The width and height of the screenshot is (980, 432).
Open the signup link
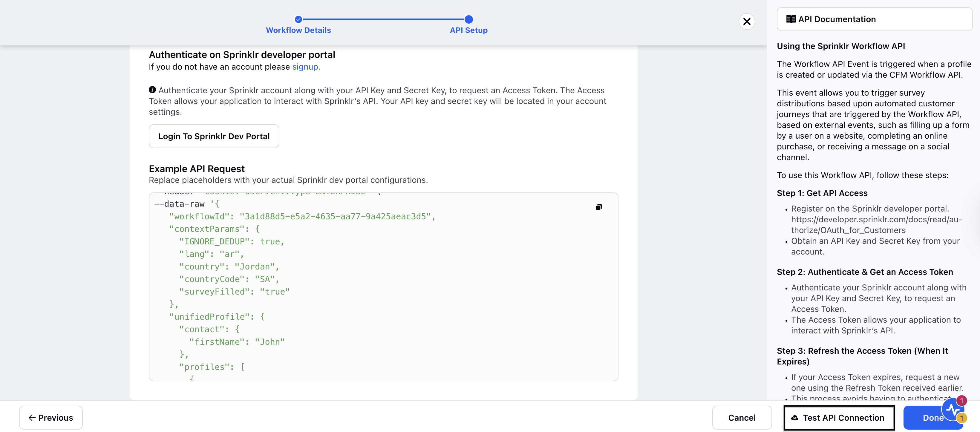[x=306, y=67]
